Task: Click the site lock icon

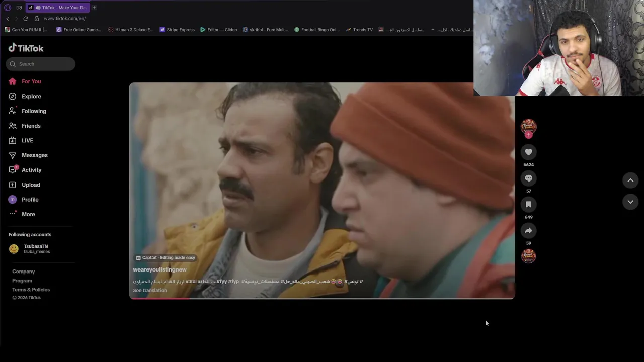Action: (x=36, y=19)
